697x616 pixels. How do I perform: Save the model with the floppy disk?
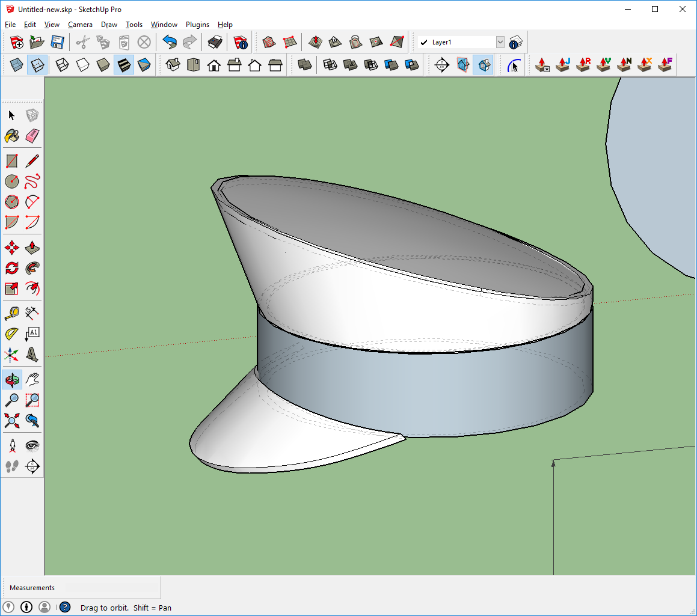pos(57,42)
